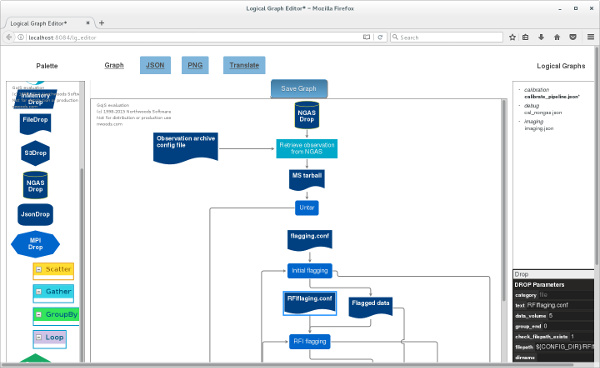Image resolution: width=600 pixels, height=368 pixels.
Task: Go to the Firefox home page icon
Action: [557, 37]
